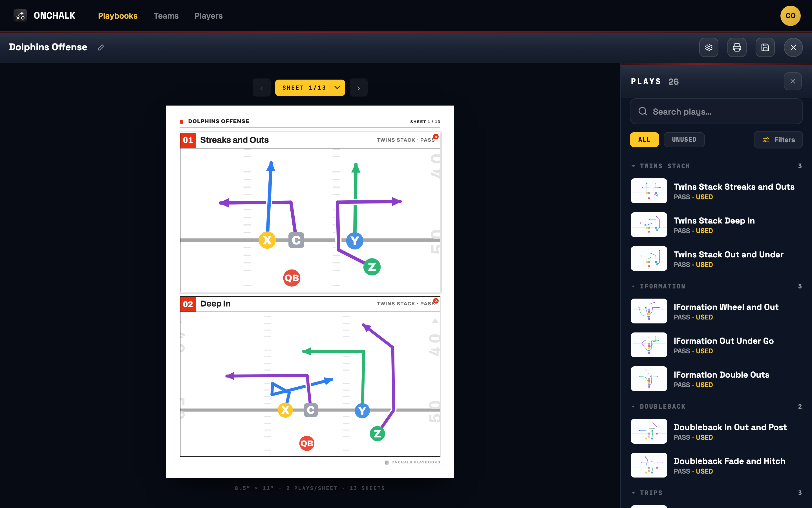
Task: Collapse the DOUBLEBACK group
Action: click(x=633, y=406)
